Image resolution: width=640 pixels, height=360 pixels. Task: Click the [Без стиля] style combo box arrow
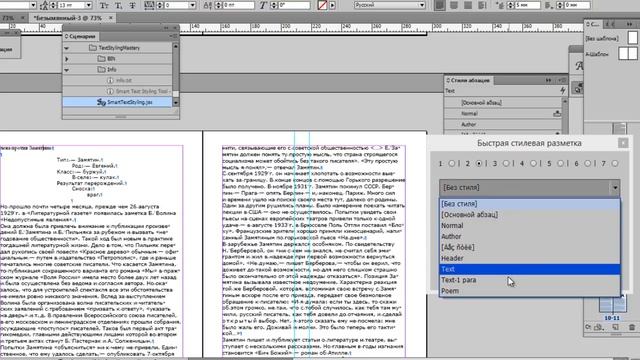[615, 188]
